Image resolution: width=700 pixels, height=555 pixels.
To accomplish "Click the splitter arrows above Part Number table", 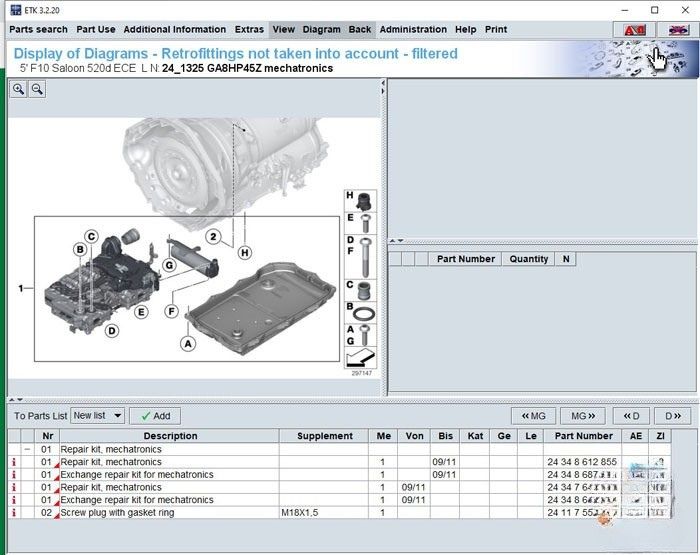I will [x=397, y=240].
